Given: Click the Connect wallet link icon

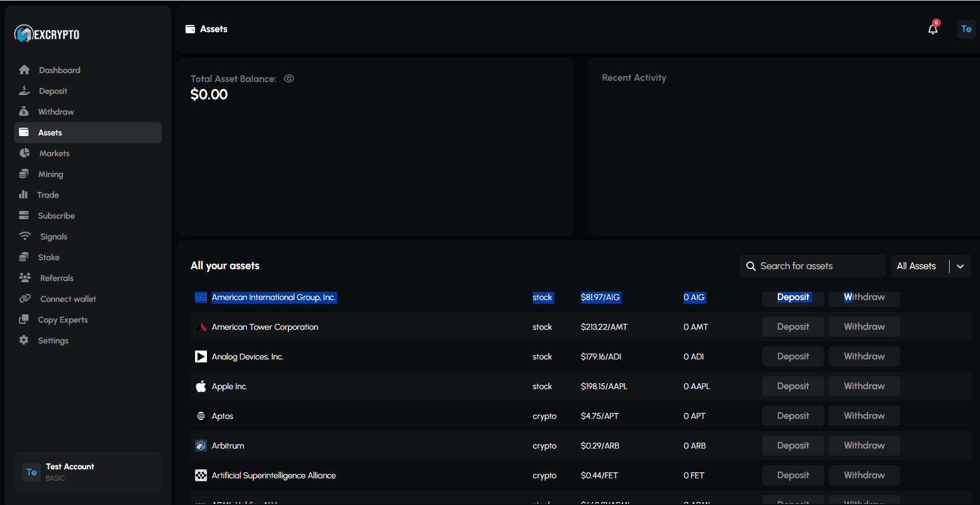Looking at the screenshot, I should pos(25,298).
